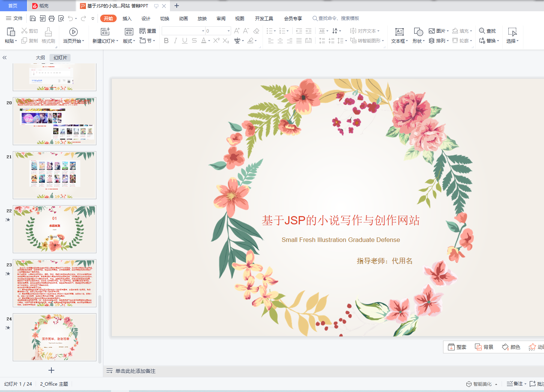Click the save file icon
Viewport: 544px width, 392px height.
[33, 18]
